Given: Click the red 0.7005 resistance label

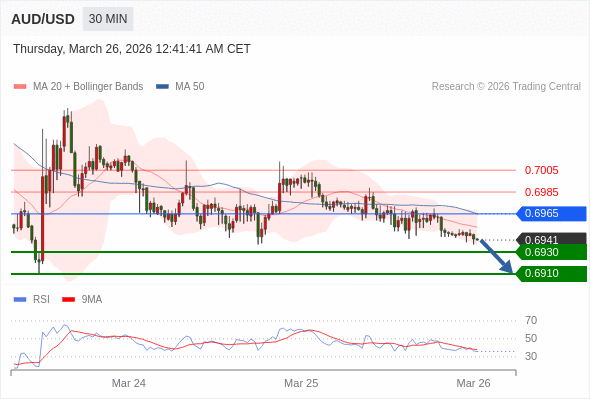Looking at the screenshot, I should 541,170.
